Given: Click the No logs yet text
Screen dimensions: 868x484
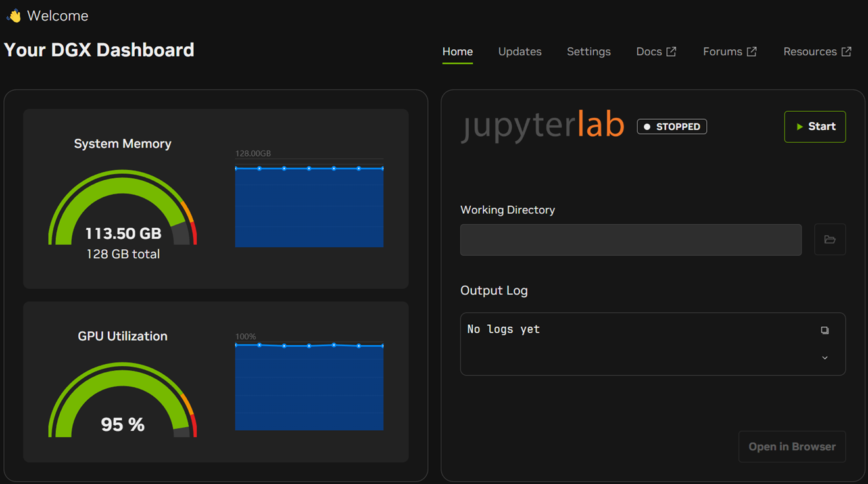Looking at the screenshot, I should [x=503, y=329].
